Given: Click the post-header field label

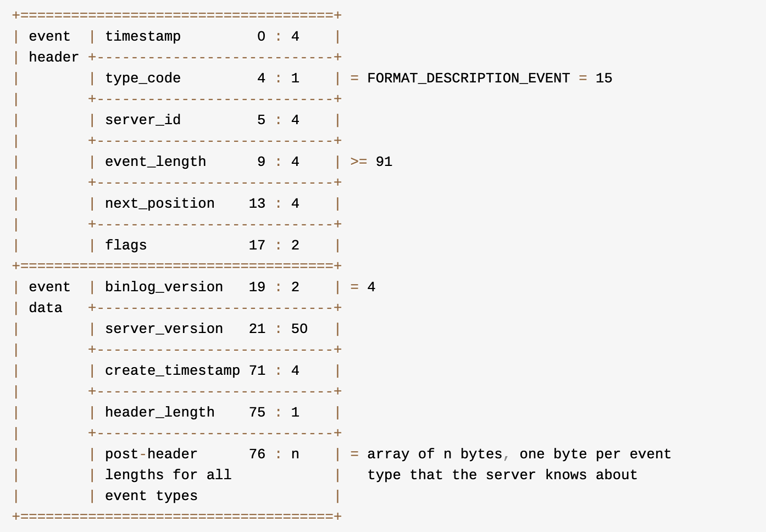Looking at the screenshot, I should pyautogui.click(x=151, y=454).
